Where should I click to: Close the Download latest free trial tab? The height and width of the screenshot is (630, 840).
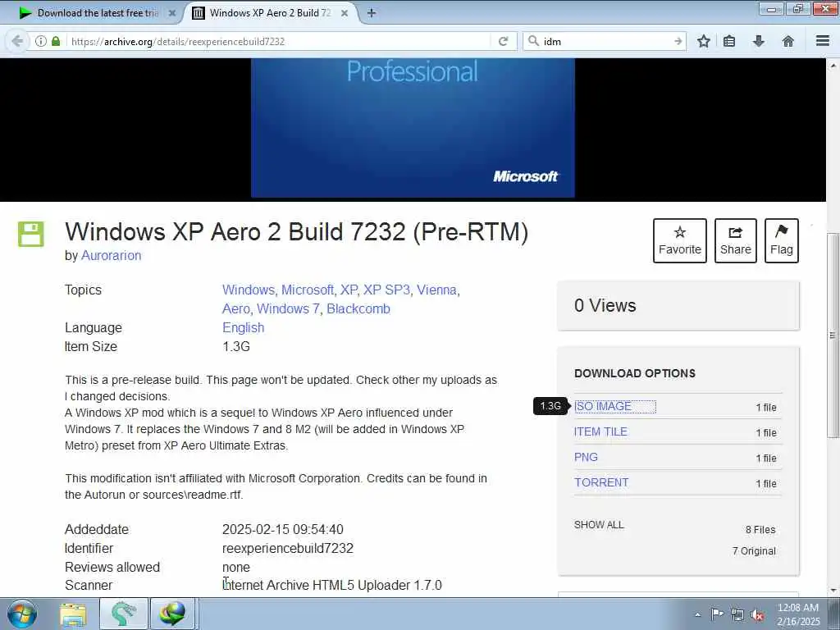coord(172,13)
